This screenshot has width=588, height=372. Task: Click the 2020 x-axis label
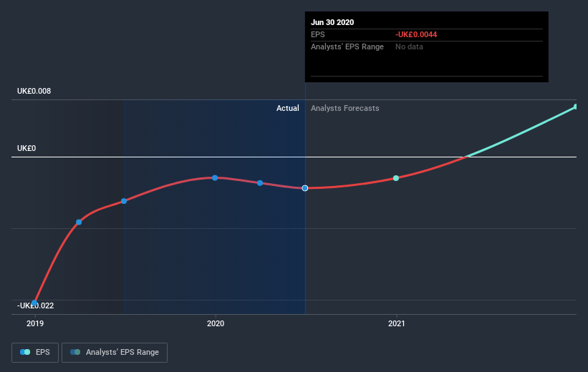(216, 323)
